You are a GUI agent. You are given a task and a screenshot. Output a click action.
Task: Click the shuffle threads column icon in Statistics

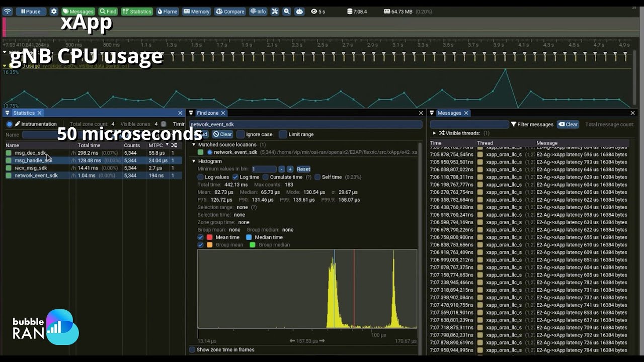tap(174, 145)
